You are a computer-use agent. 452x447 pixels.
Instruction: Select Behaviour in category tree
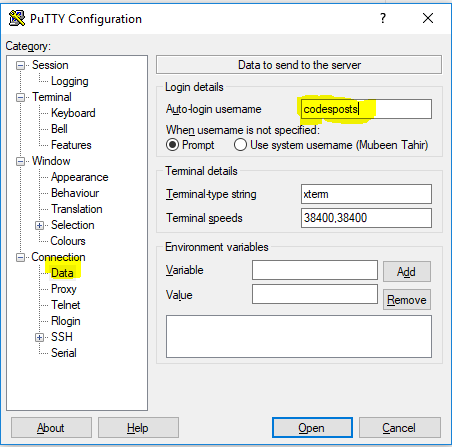[75, 193]
